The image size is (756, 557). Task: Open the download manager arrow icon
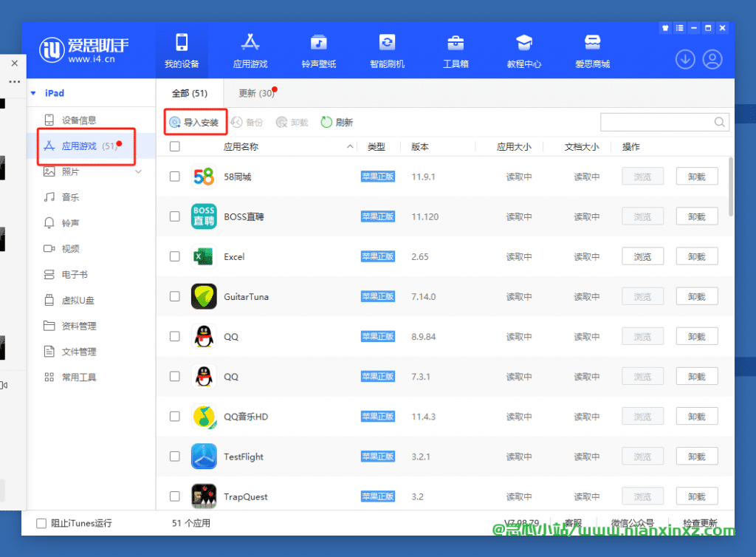point(685,60)
